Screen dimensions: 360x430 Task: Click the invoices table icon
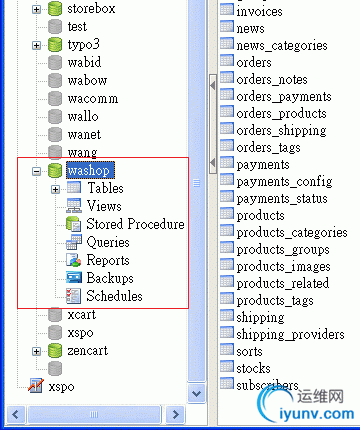click(227, 9)
